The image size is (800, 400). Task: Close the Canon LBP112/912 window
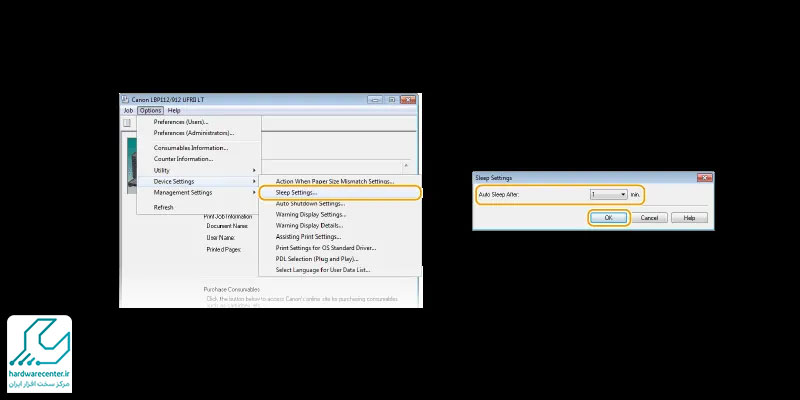(408, 100)
